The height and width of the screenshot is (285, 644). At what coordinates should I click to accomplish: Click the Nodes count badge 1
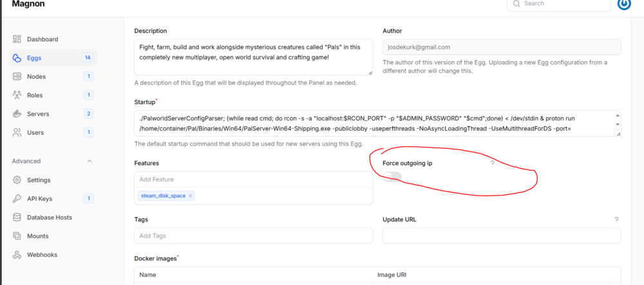pyautogui.click(x=88, y=77)
